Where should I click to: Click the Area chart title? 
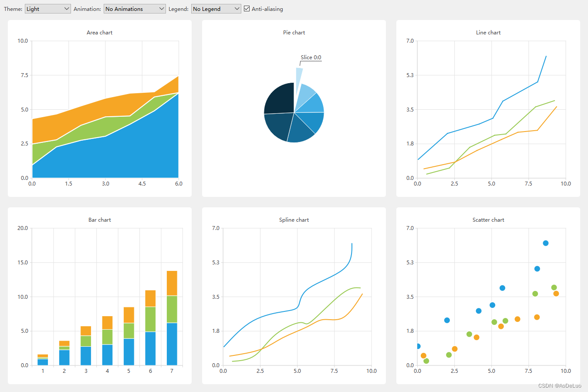point(99,33)
